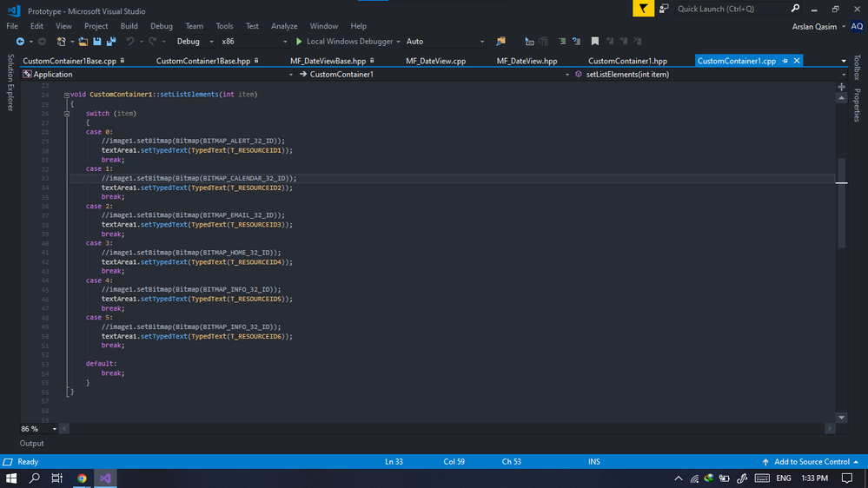
Task: Switch to the MF_DateView.cpp tab
Action: [x=435, y=61]
